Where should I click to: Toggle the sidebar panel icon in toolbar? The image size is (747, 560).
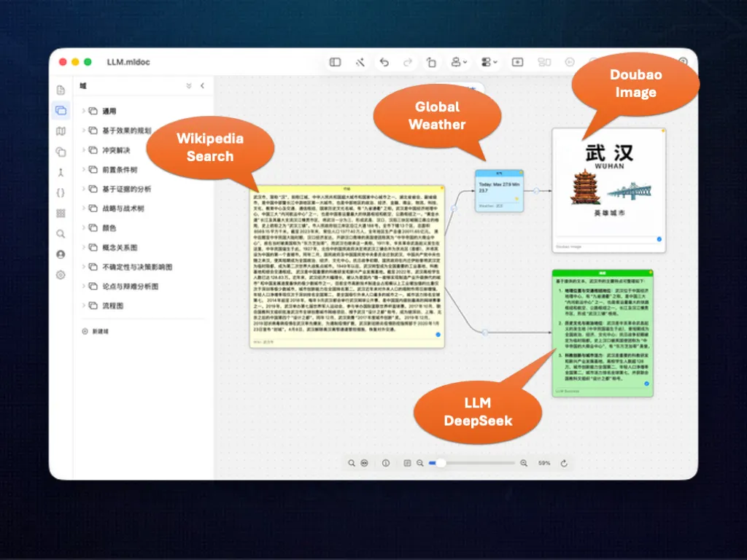335,63
